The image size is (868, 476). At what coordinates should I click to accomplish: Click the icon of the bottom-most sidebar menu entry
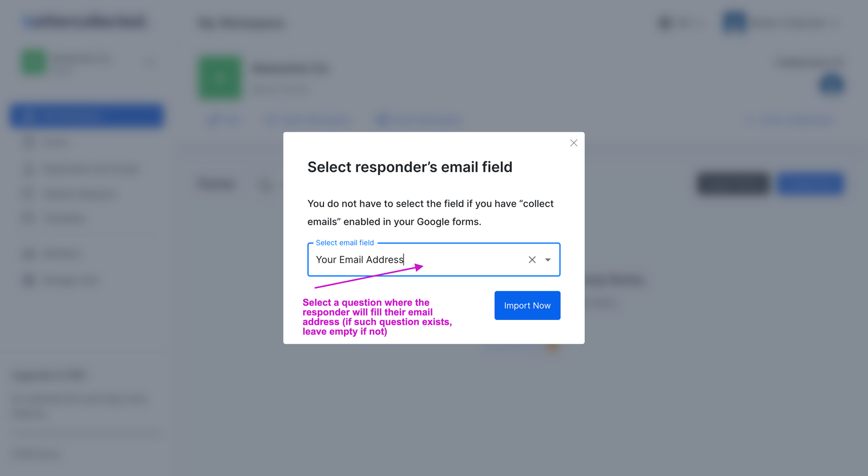pyautogui.click(x=28, y=280)
